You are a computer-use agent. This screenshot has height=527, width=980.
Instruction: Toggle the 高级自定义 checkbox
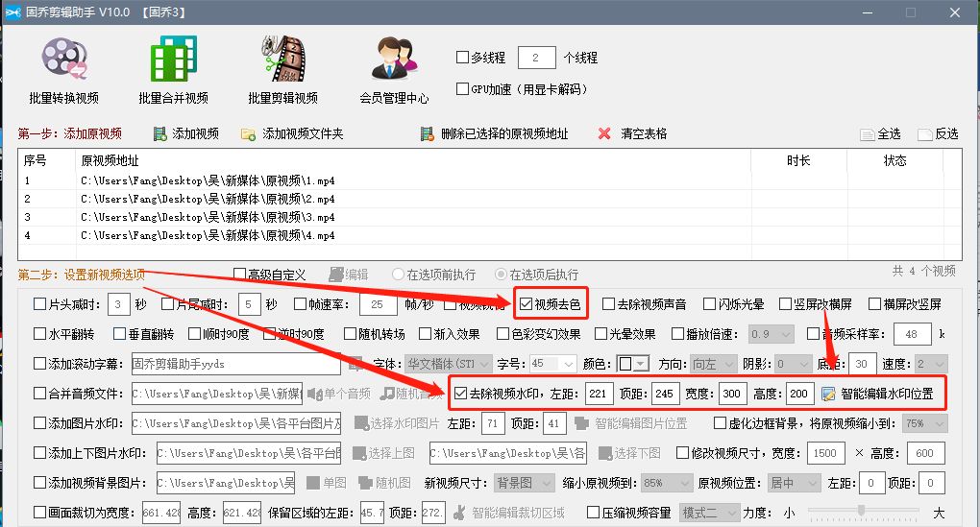point(239,275)
